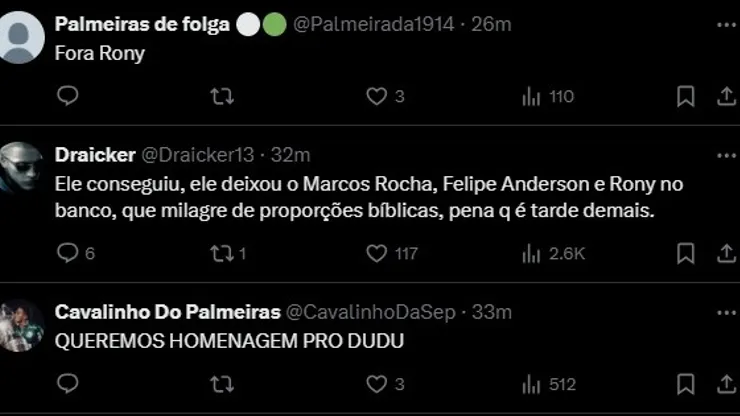Reply to the "Fora Rony" tweet

point(68,96)
